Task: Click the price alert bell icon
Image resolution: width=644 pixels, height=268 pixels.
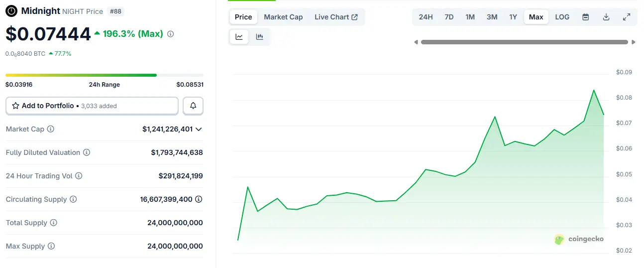Action: point(193,106)
